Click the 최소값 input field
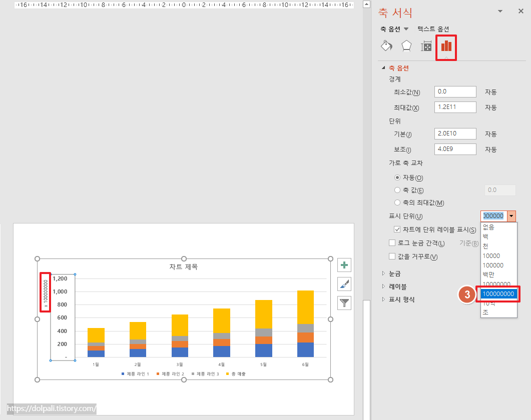This screenshot has width=531, height=420. (x=455, y=91)
